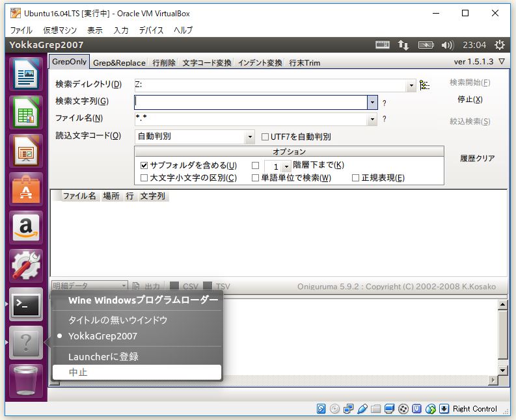Toggle UTF7を自動判別 checkbox
Image resolution: width=516 pixels, height=420 pixels.
[265, 137]
